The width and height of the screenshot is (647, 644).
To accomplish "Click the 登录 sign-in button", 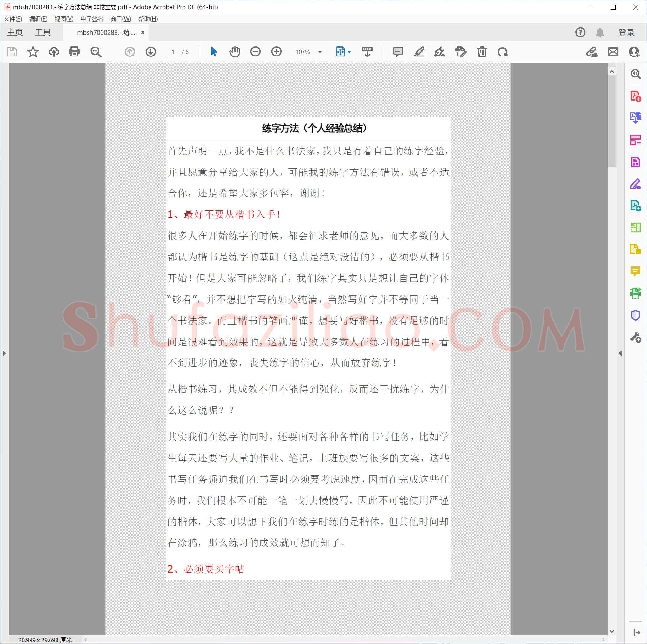I will (x=627, y=32).
